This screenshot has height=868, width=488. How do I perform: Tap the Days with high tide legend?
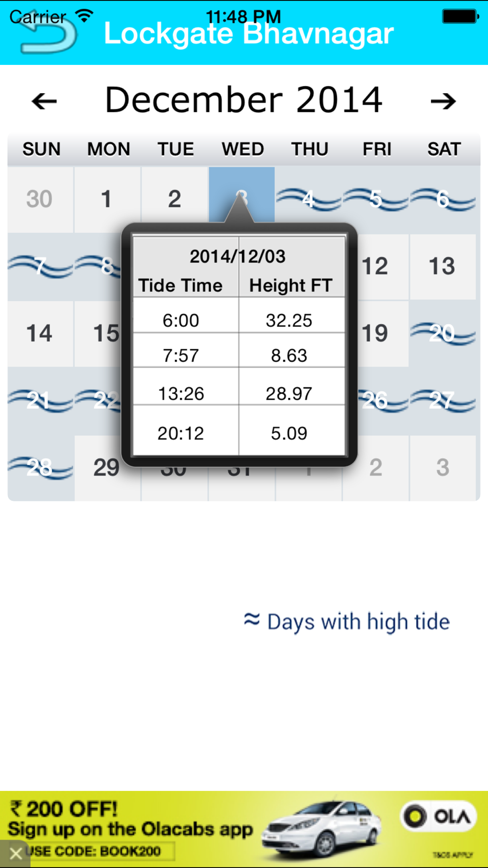click(x=347, y=621)
